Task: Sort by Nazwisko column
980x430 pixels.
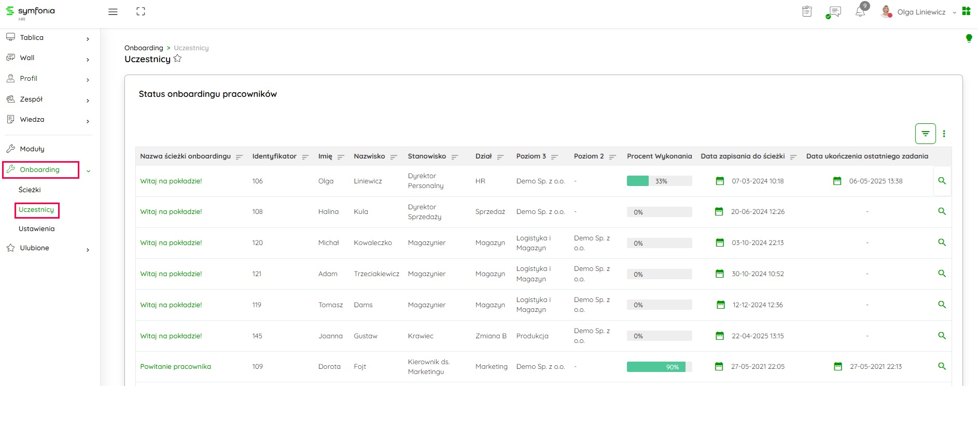Action: click(x=394, y=157)
